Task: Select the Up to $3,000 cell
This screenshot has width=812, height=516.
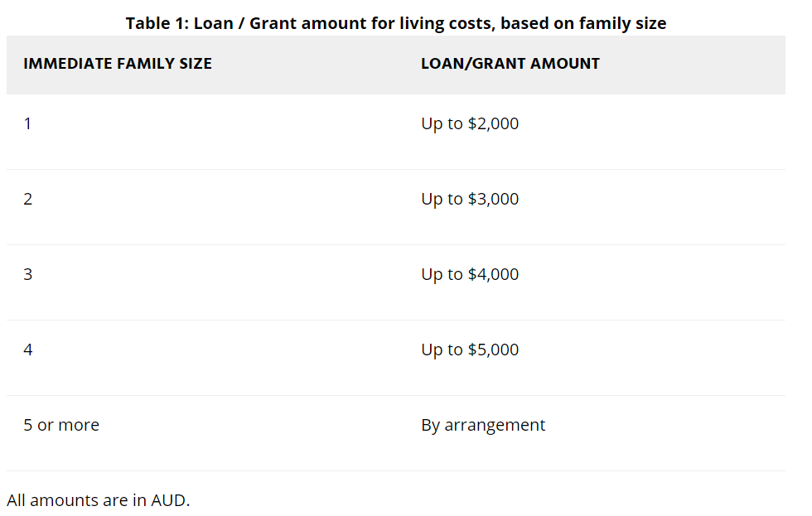Action: (470, 200)
